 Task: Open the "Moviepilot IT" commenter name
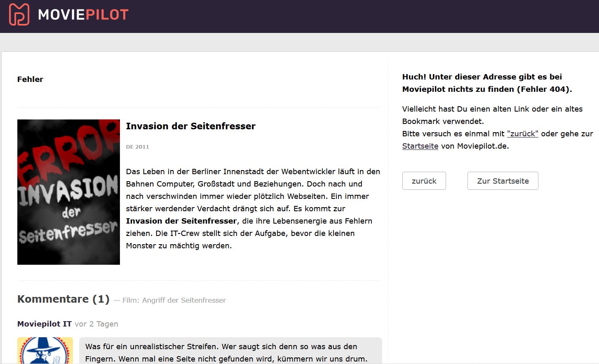(x=45, y=324)
